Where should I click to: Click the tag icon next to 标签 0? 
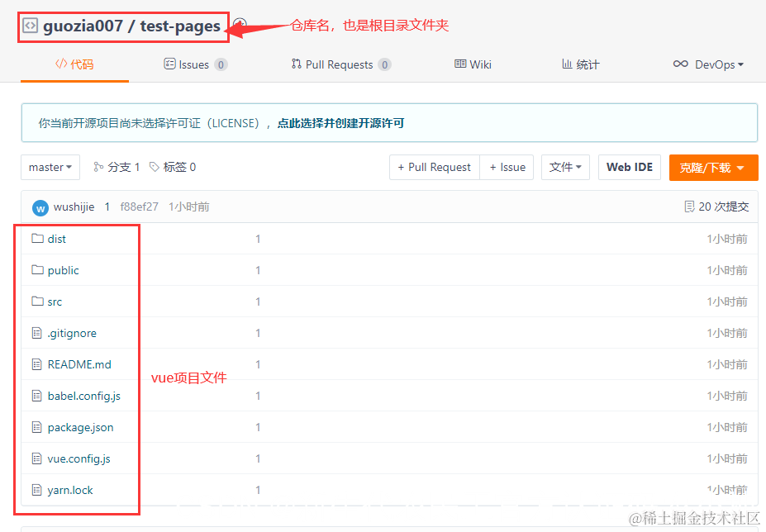click(x=155, y=167)
